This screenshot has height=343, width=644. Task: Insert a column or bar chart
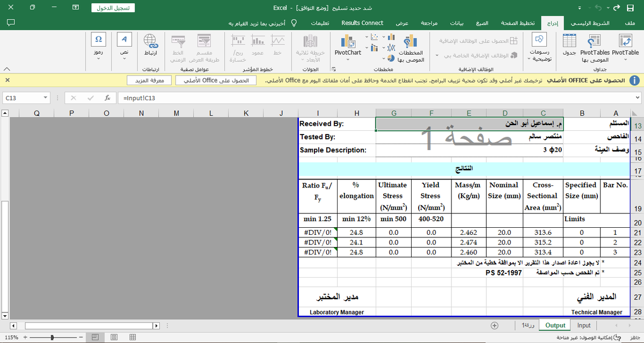tap(391, 37)
